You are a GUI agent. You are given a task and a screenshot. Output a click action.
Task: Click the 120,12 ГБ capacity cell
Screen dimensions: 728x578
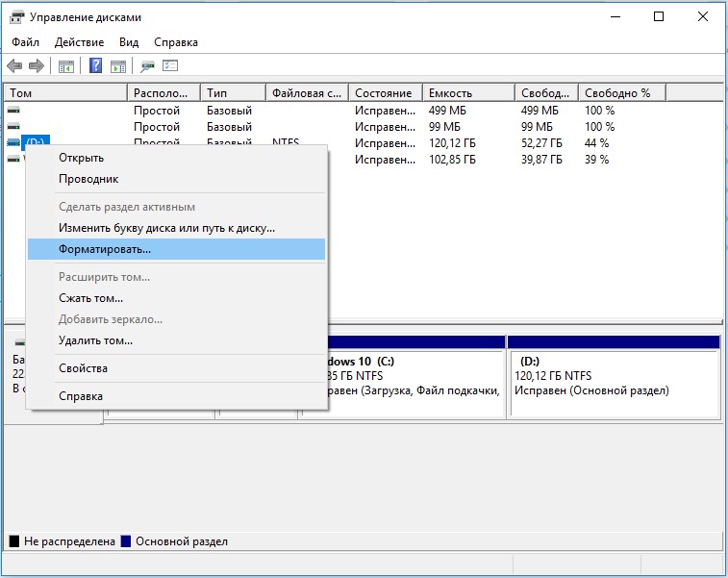pyautogui.click(x=452, y=143)
